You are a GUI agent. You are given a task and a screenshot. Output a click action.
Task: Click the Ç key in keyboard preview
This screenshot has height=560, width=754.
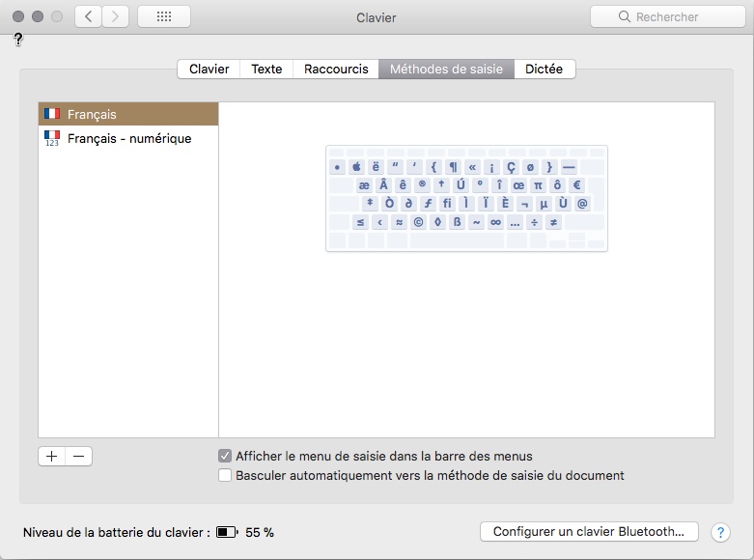click(x=511, y=167)
